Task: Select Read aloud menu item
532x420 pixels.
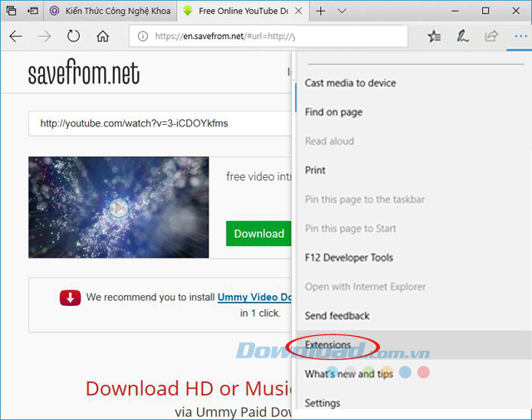Action: pyautogui.click(x=329, y=141)
